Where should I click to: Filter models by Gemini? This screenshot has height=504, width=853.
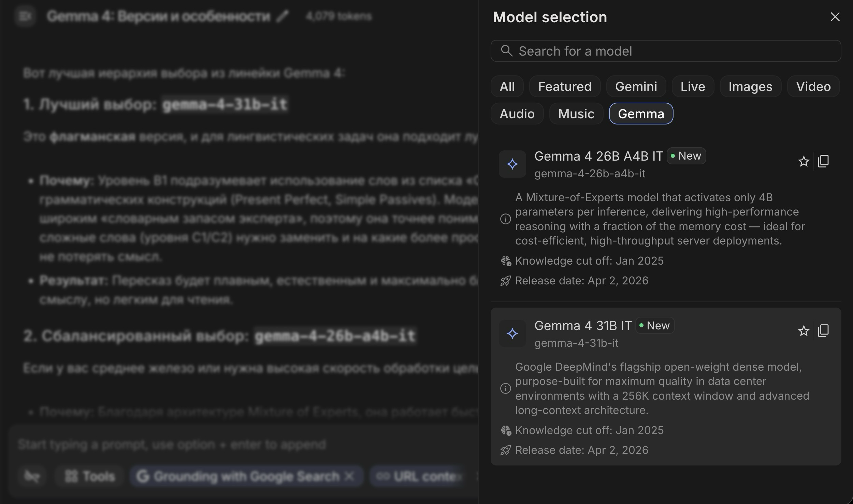pyautogui.click(x=636, y=86)
